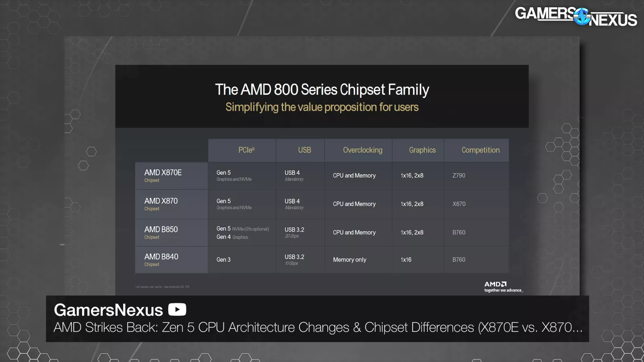Click the GamersNexus channel name in banner
644x362 pixels.
click(x=108, y=310)
